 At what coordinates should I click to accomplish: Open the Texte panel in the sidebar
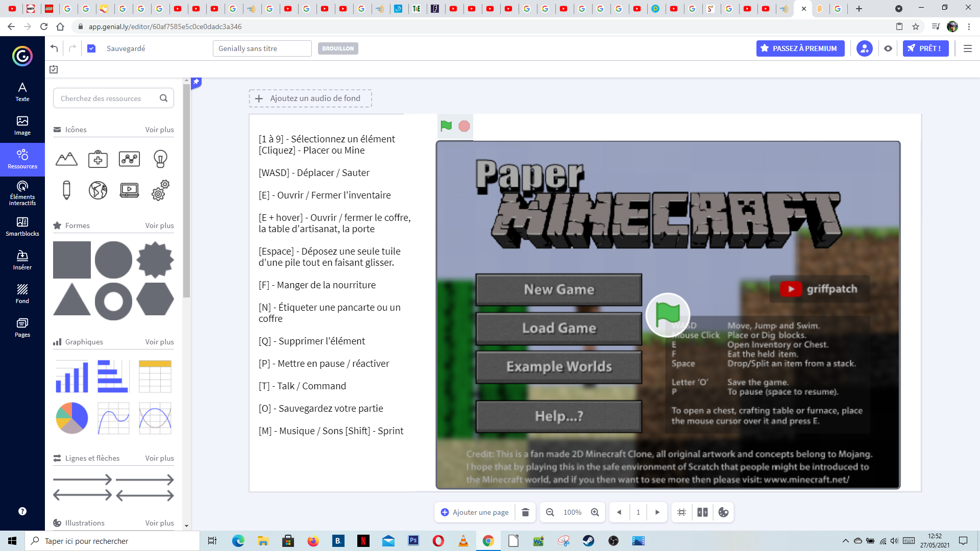pos(22,92)
